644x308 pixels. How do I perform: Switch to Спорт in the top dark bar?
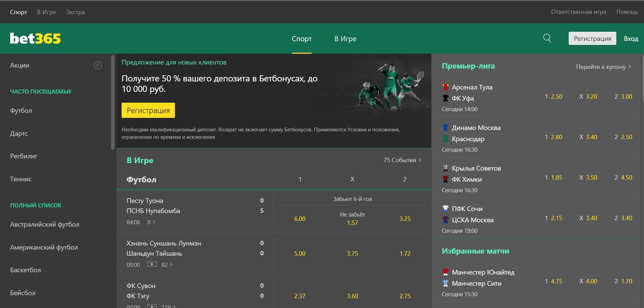click(x=19, y=12)
